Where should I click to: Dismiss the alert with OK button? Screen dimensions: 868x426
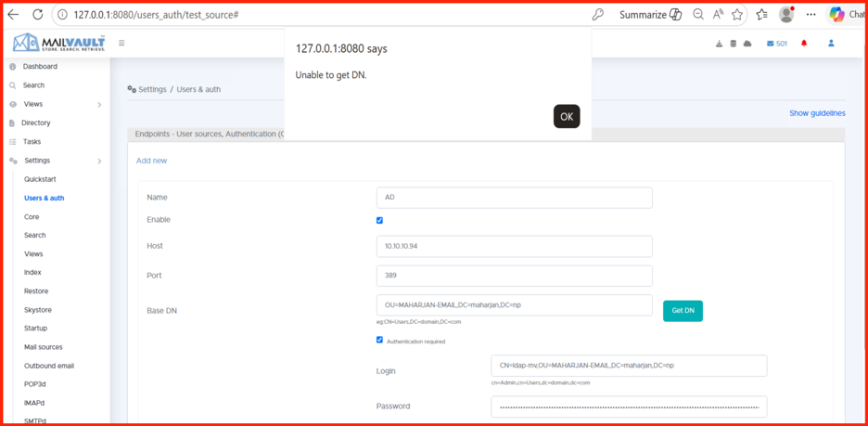point(567,116)
